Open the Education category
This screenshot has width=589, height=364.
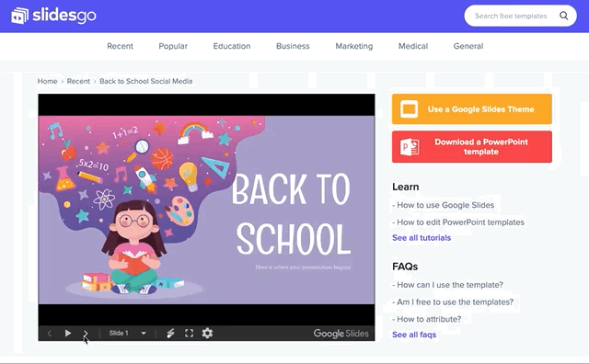232,46
